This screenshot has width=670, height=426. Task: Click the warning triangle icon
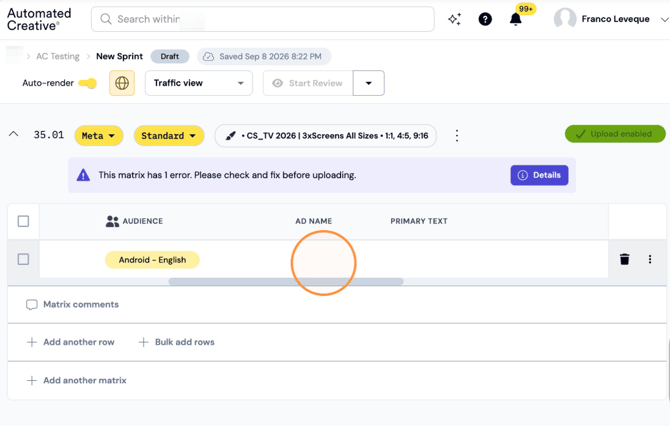point(83,175)
